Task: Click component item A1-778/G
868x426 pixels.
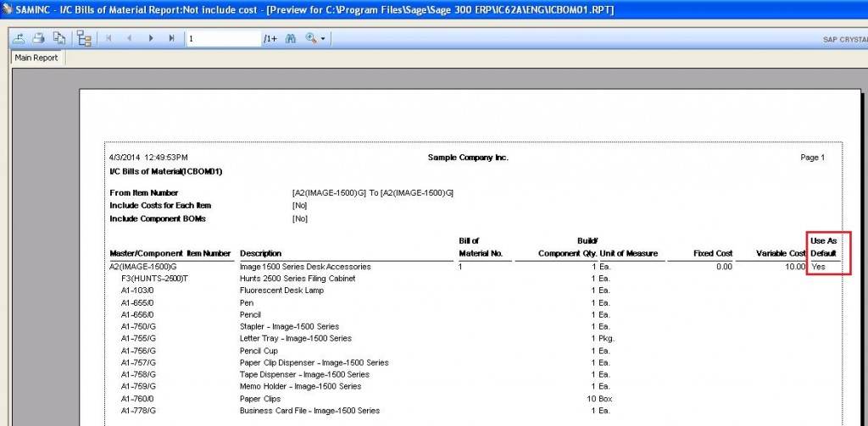Action: coord(138,411)
